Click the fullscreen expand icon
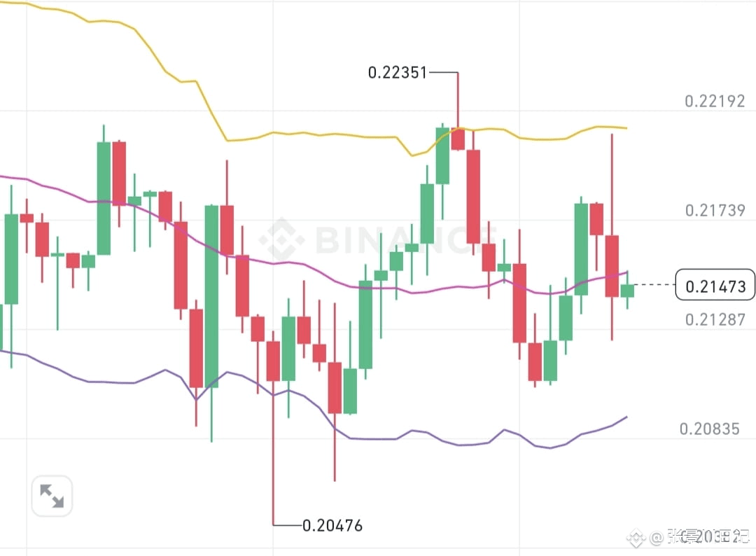The height and width of the screenshot is (556, 756). pyautogui.click(x=52, y=495)
